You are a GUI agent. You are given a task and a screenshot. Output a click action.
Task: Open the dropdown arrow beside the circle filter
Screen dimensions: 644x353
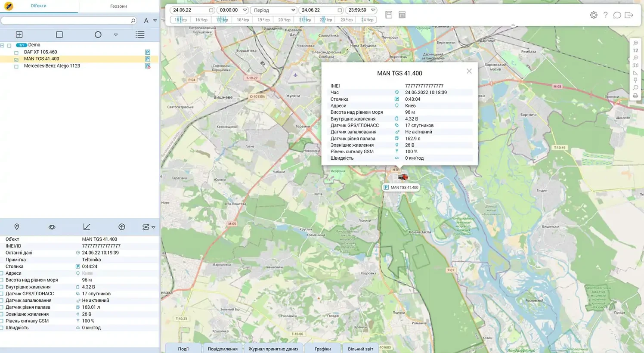point(116,35)
